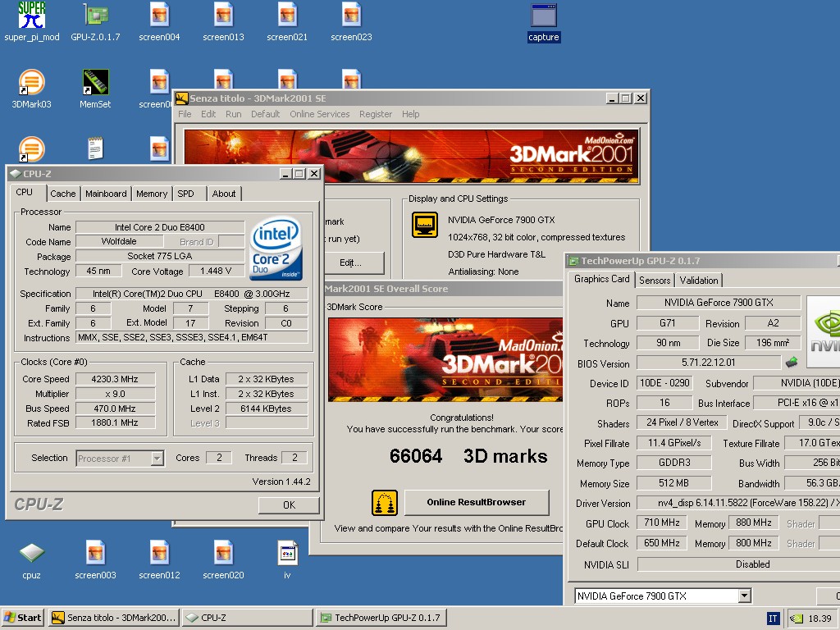The image size is (840, 630).
Task: Click the GPU-Z BIOS save chip icon
Action: click(x=792, y=363)
